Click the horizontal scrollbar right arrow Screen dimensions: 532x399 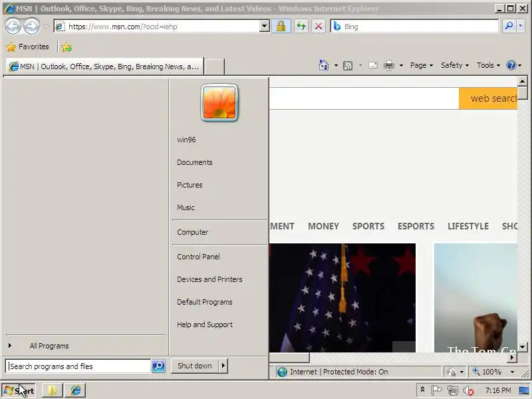[x=512, y=357]
